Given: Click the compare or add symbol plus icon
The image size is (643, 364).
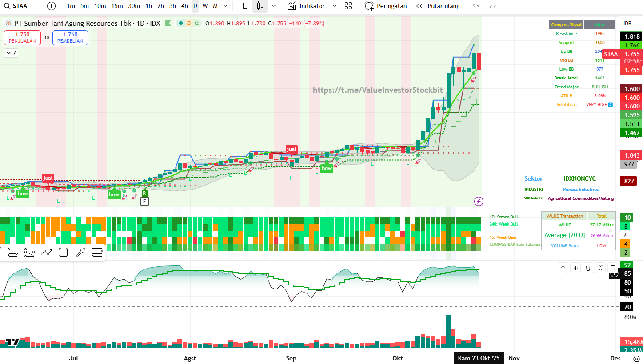Looking at the screenshot, I should point(51,6).
